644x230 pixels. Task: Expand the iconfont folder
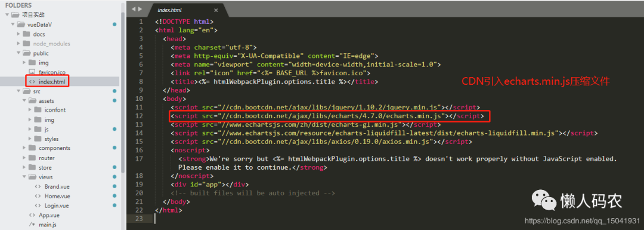coord(30,110)
